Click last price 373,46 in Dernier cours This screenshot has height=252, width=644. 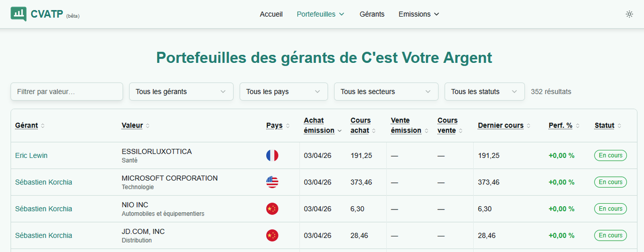(x=489, y=182)
